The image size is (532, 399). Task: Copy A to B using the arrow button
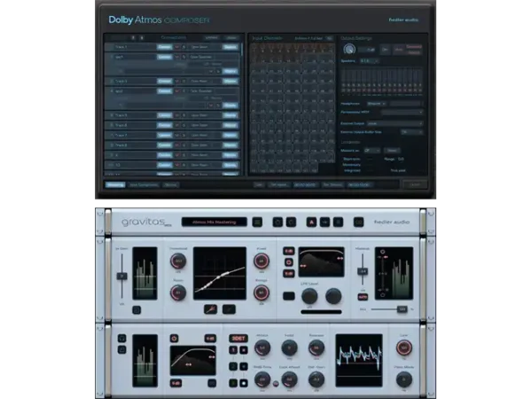pos(325,223)
